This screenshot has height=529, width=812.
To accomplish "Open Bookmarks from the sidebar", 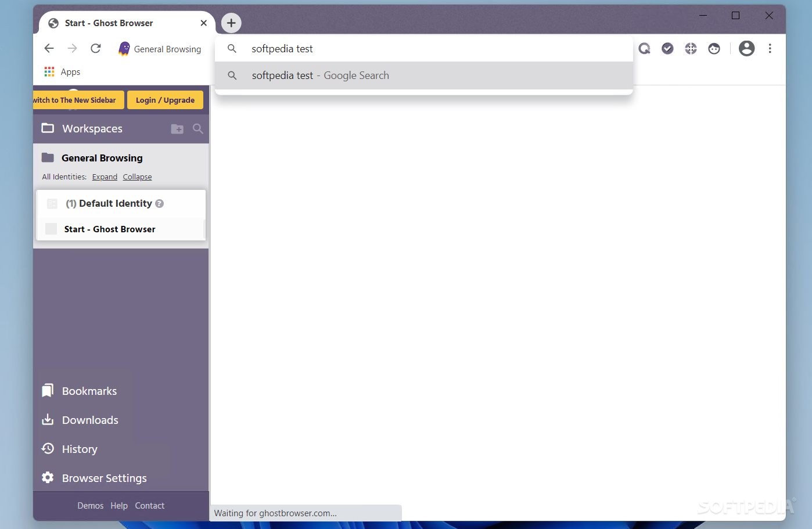I will pyautogui.click(x=89, y=391).
